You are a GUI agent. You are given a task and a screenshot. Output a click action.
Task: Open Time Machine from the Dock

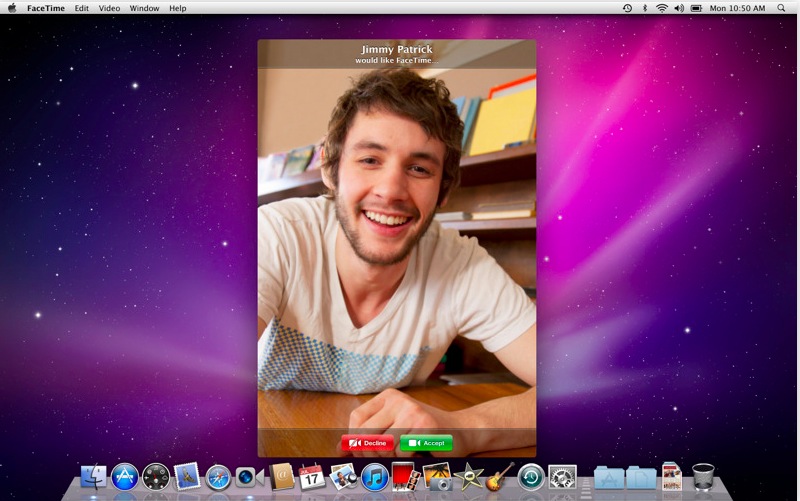[531, 478]
